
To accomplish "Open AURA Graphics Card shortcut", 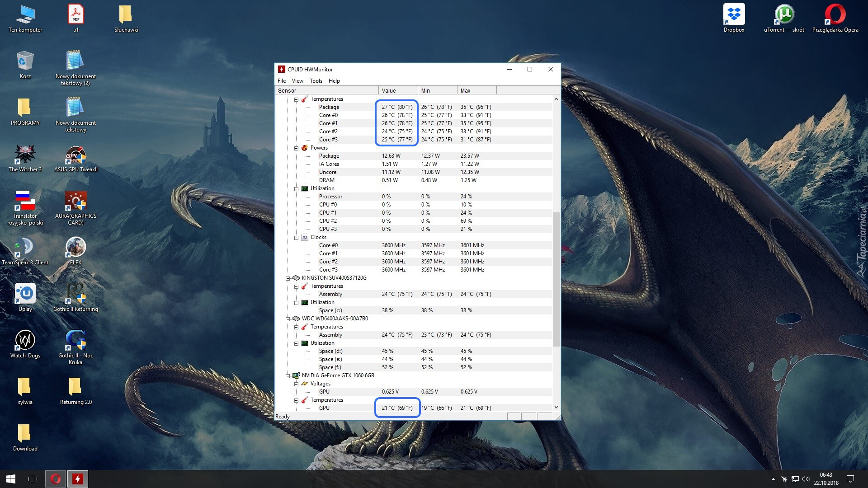I will [75, 202].
